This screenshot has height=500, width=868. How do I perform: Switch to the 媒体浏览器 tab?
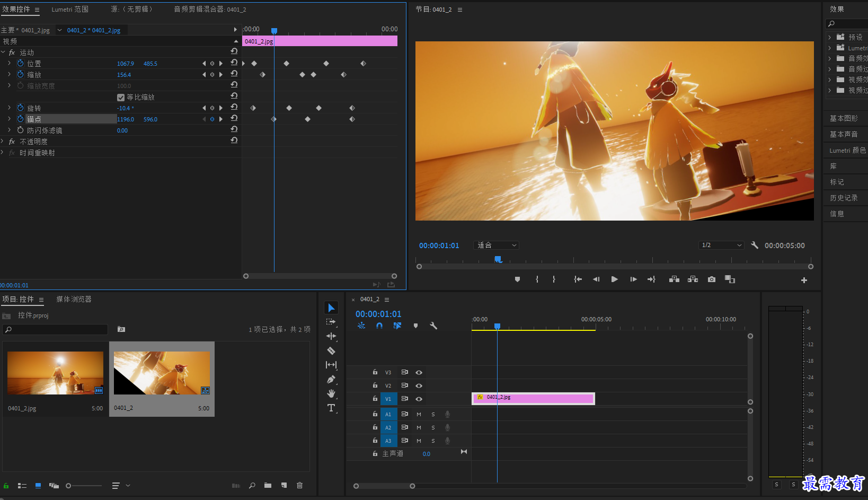point(74,299)
